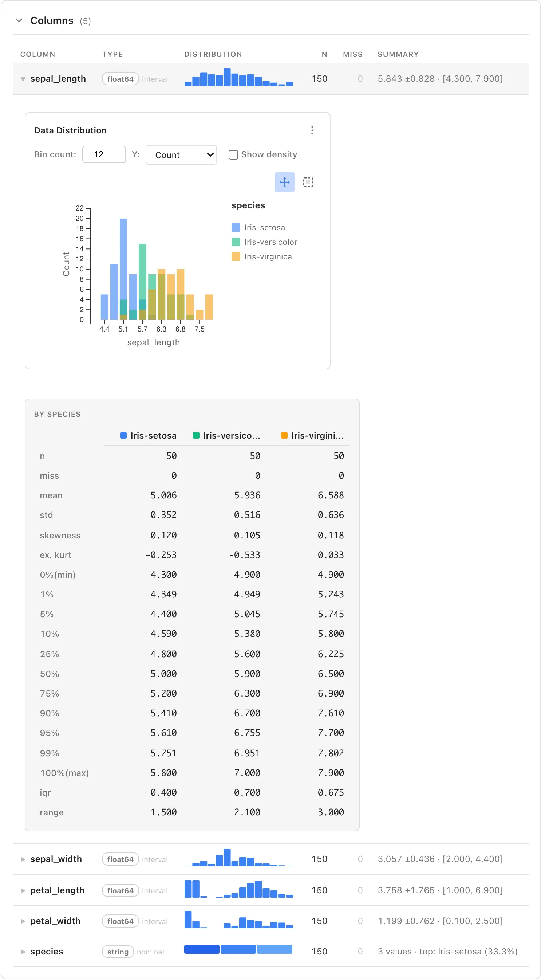541x980 pixels.
Task: Open the Data Distribution kebab menu
Action: [x=312, y=130]
